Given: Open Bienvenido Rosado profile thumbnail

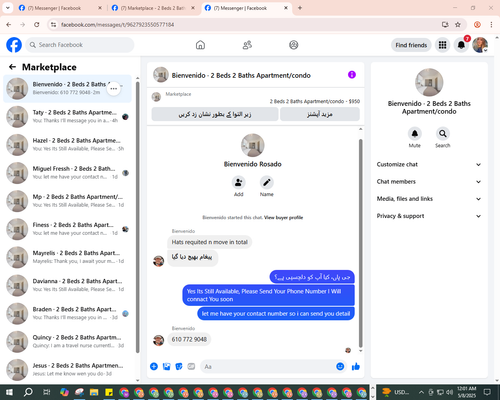Looking at the screenshot, I should pos(253,145).
